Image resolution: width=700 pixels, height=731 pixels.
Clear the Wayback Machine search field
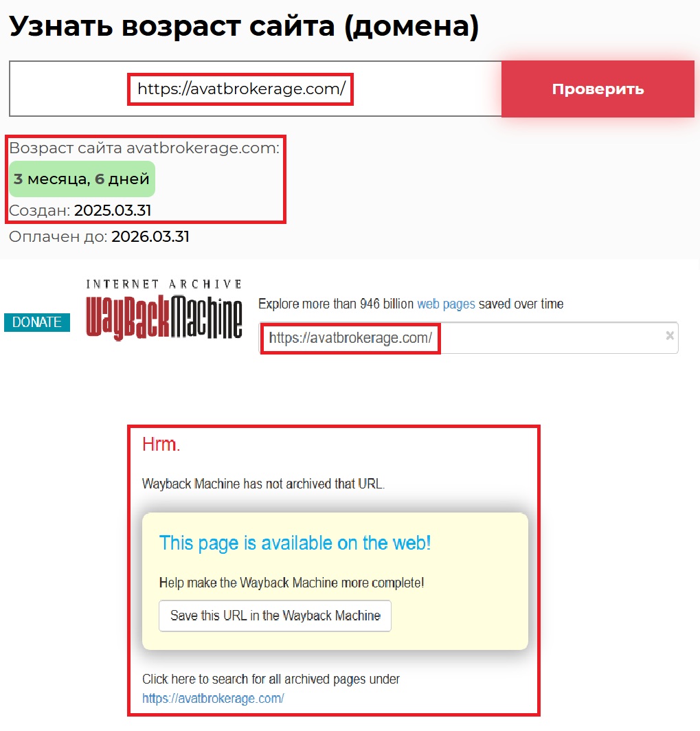[670, 335]
